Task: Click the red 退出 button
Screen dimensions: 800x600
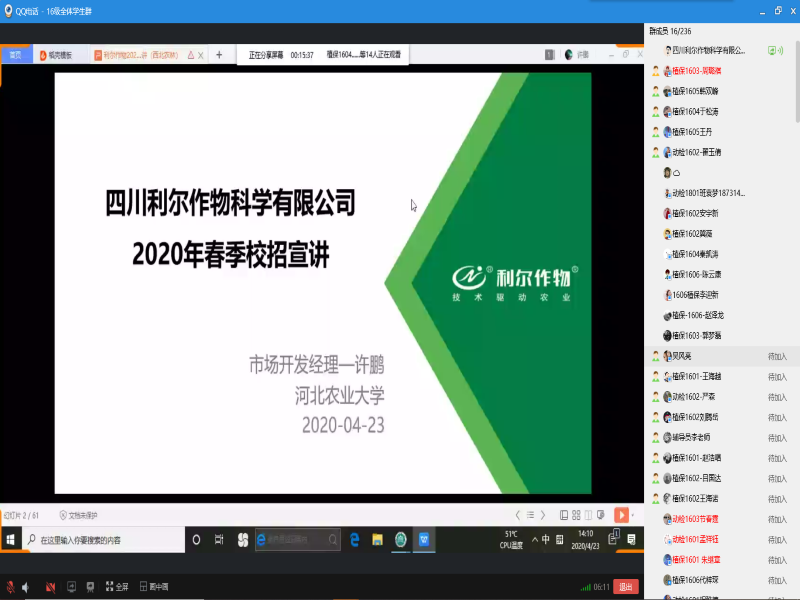Action: point(626,587)
